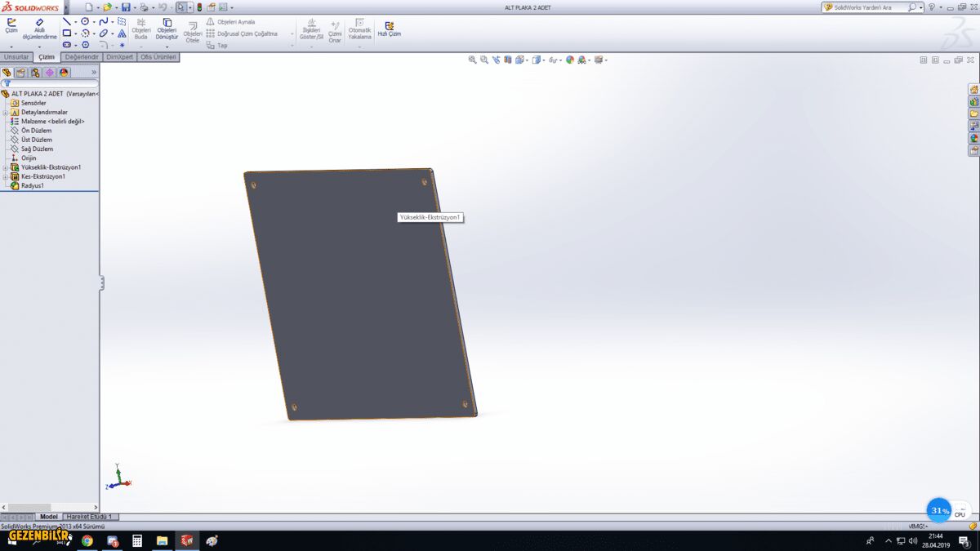Open the Değerlendir tab
The image size is (980, 551).
(x=82, y=57)
